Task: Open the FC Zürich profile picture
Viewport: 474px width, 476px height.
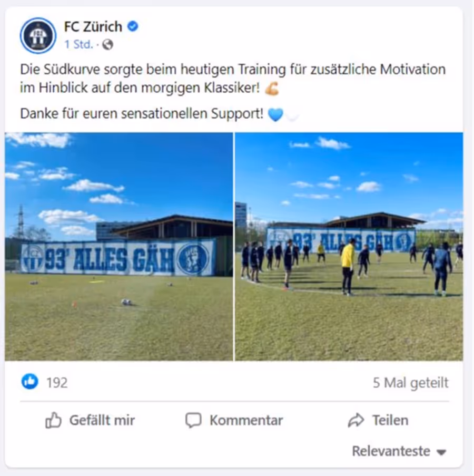Action: pyautogui.click(x=38, y=35)
